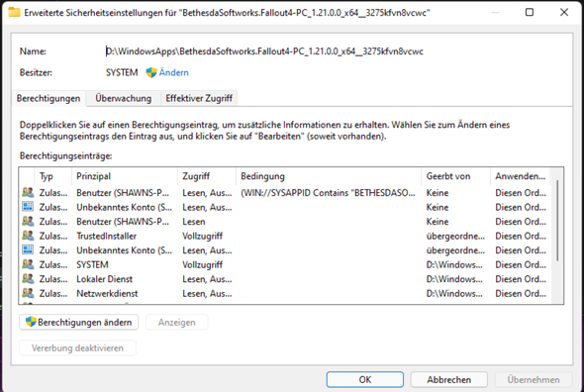
Task: Click the Berechtigungen ändern button
Action: pos(78,323)
